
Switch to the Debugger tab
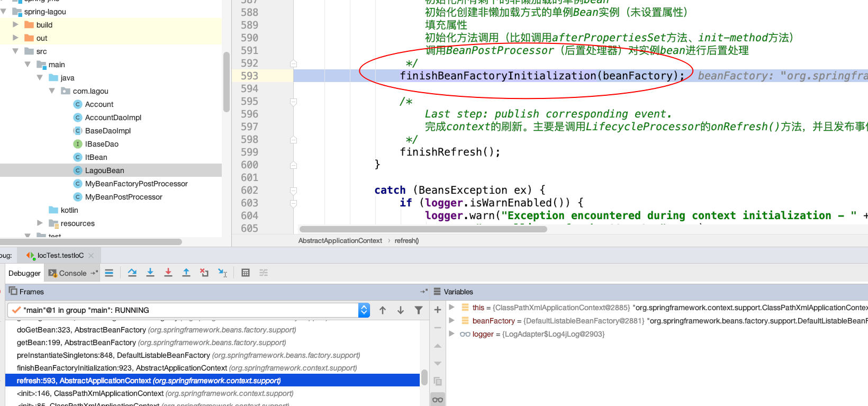coord(24,273)
